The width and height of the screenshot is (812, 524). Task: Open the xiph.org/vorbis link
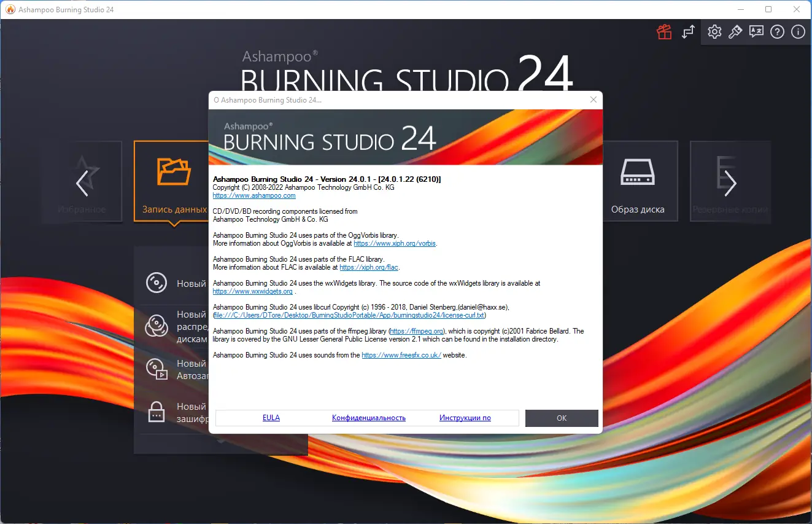coord(395,243)
